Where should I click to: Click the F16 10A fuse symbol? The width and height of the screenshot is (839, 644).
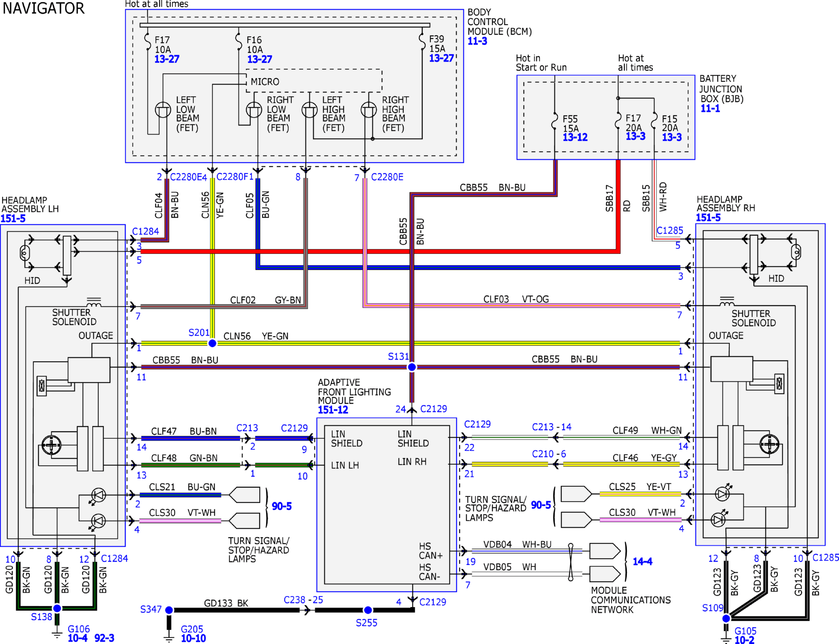[x=239, y=41]
